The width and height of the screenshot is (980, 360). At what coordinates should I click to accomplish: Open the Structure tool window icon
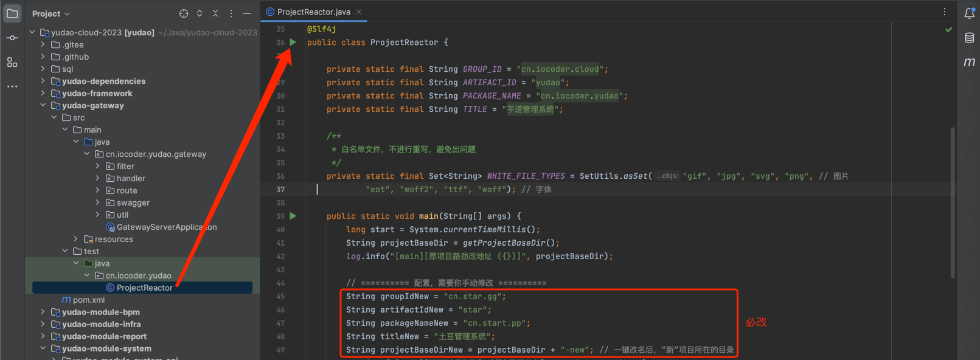pyautogui.click(x=12, y=62)
